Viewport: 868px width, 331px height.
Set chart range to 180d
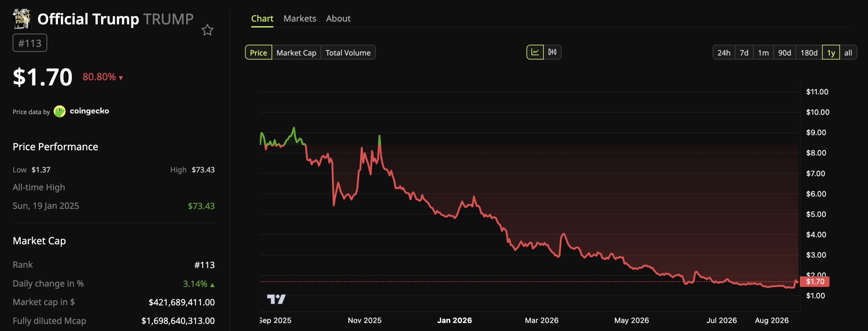[809, 53]
